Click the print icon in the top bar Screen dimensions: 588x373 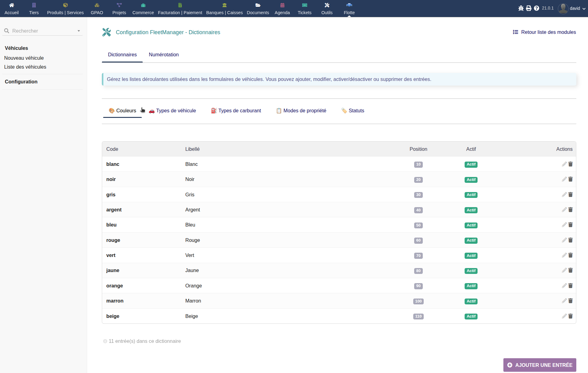pos(529,8)
